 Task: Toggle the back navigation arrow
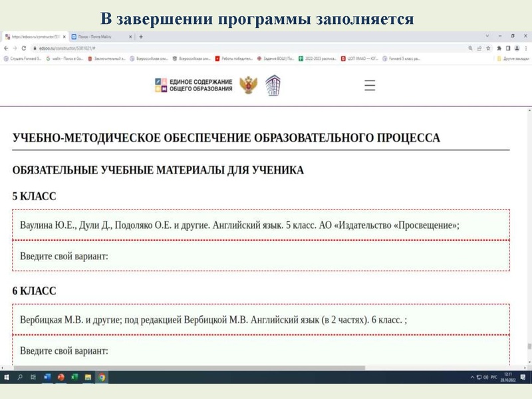pos(6,49)
